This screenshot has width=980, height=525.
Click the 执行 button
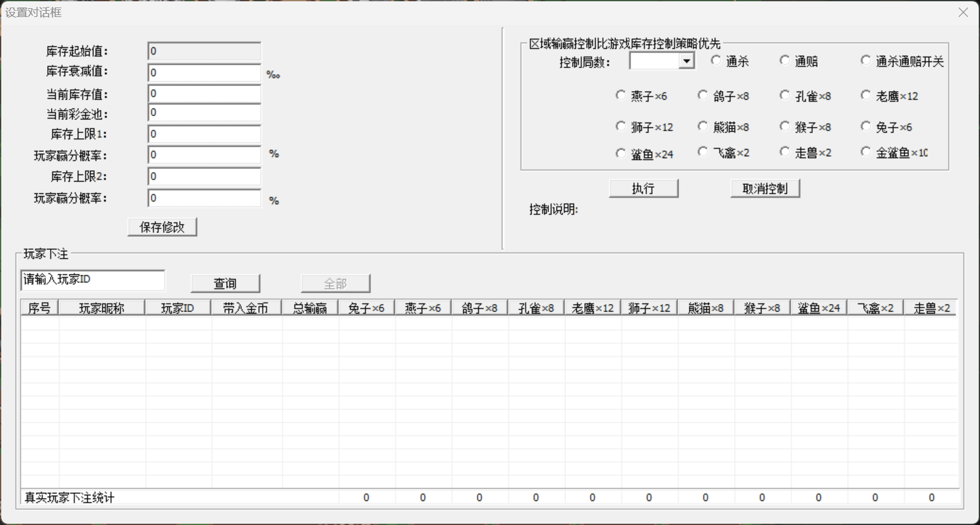coord(643,188)
